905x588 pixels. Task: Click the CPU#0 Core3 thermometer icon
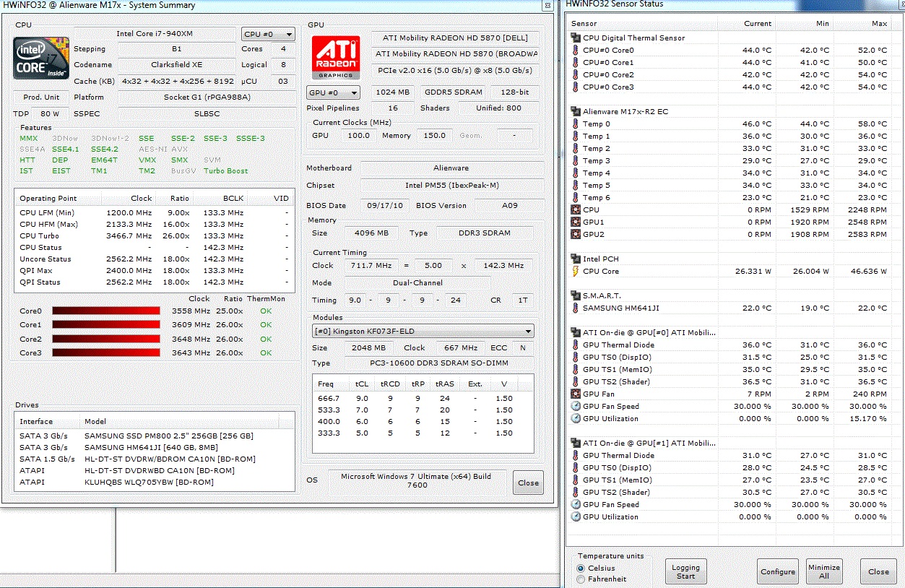(575, 87)
